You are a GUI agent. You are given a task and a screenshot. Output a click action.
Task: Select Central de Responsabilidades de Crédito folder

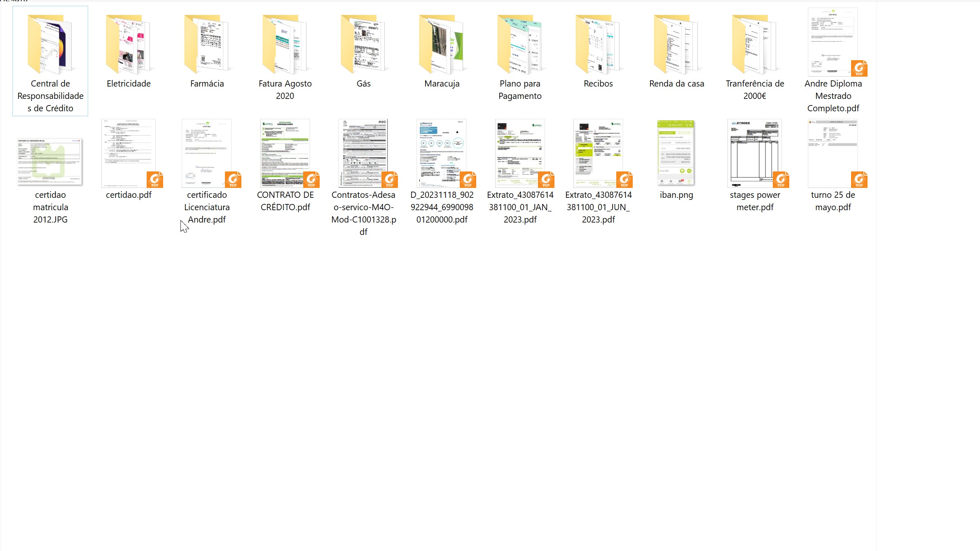[x=50, y=45]
